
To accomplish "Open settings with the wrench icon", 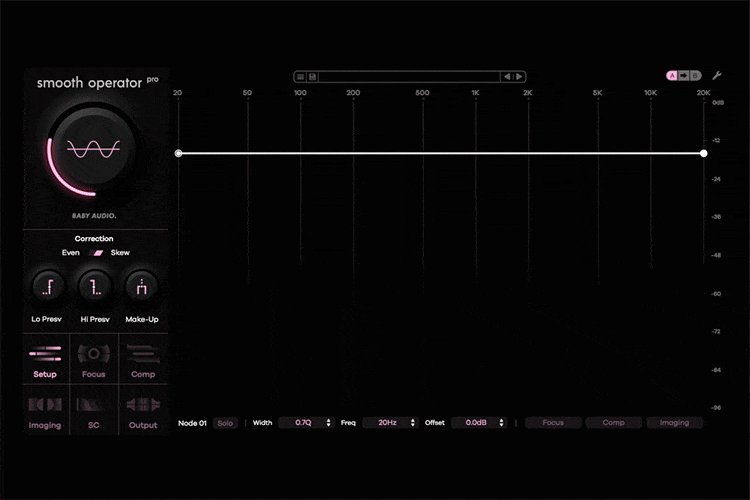I will (717, 76).
